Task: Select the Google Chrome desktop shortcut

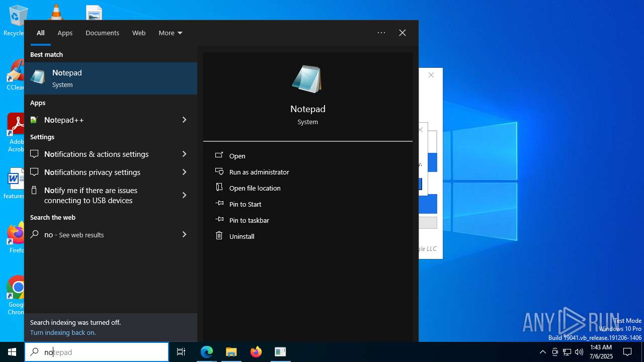Action: [x=16, y=296]
